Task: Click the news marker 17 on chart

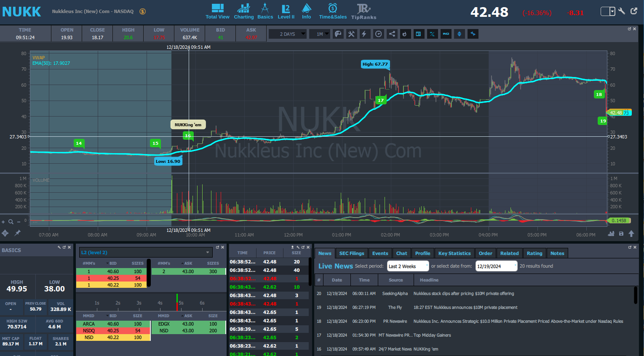Action: (381, 100)
